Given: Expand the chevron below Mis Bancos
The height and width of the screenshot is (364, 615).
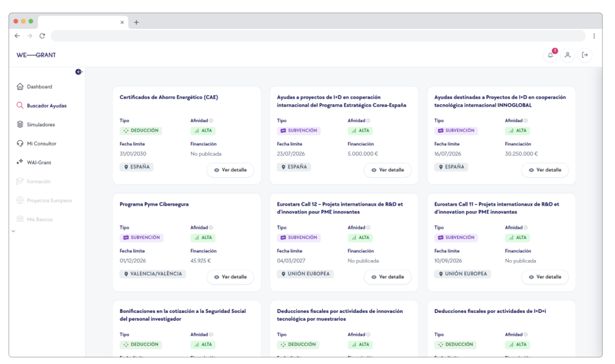Looking at the screenshot, I should point(13,231).
